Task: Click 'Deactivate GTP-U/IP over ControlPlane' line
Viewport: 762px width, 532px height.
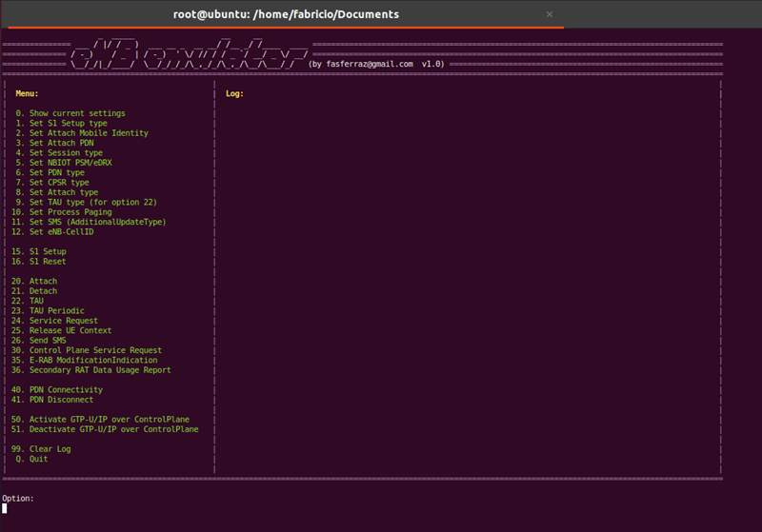Action: pyautogui.click(x=105, y=429)
